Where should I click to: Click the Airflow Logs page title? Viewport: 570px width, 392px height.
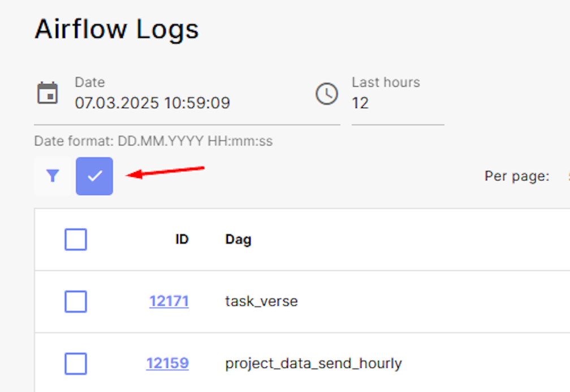116,29
